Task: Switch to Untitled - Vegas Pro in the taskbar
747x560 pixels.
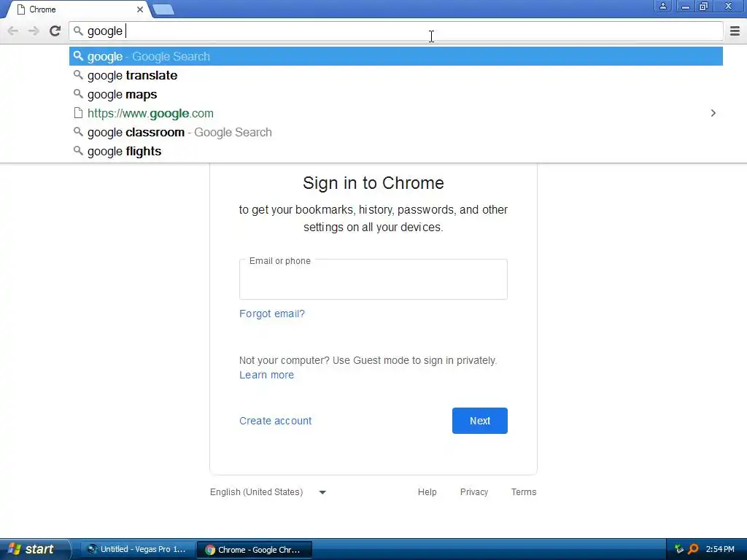Action: click(137, 550)
